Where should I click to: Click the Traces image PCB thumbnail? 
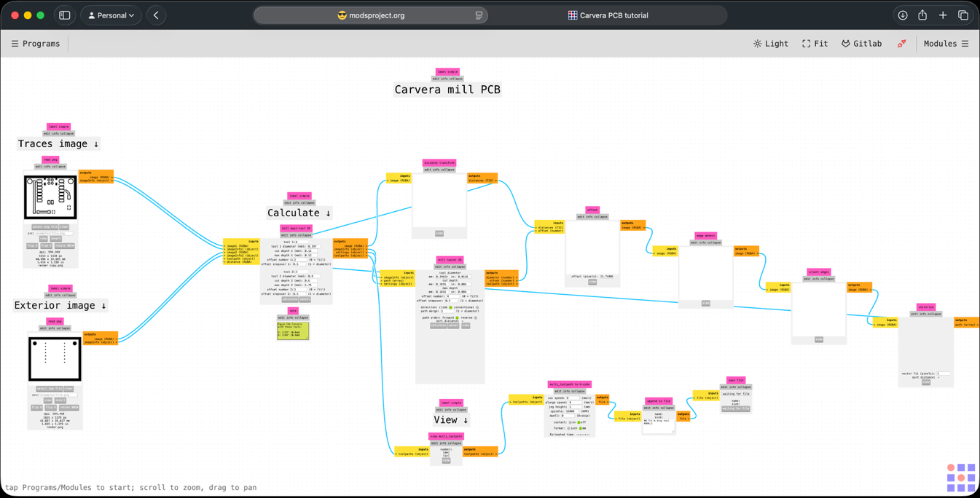tap(50, 197)
